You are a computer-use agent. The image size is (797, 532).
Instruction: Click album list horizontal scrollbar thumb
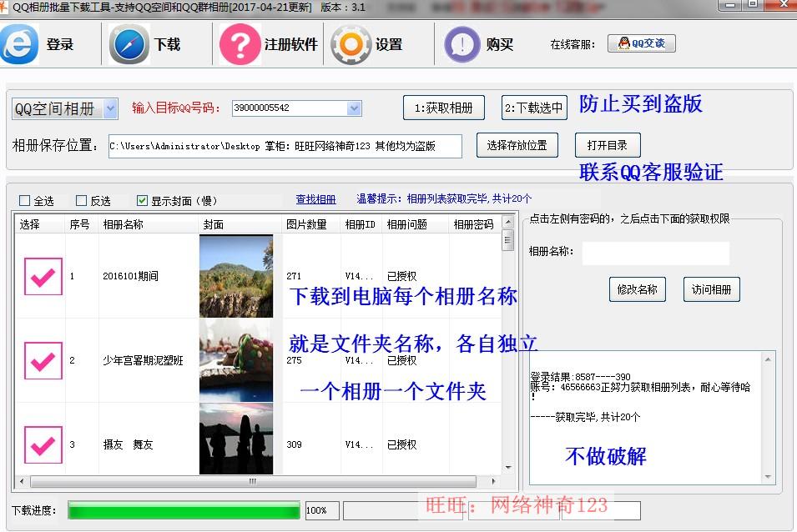click(253, 481)
